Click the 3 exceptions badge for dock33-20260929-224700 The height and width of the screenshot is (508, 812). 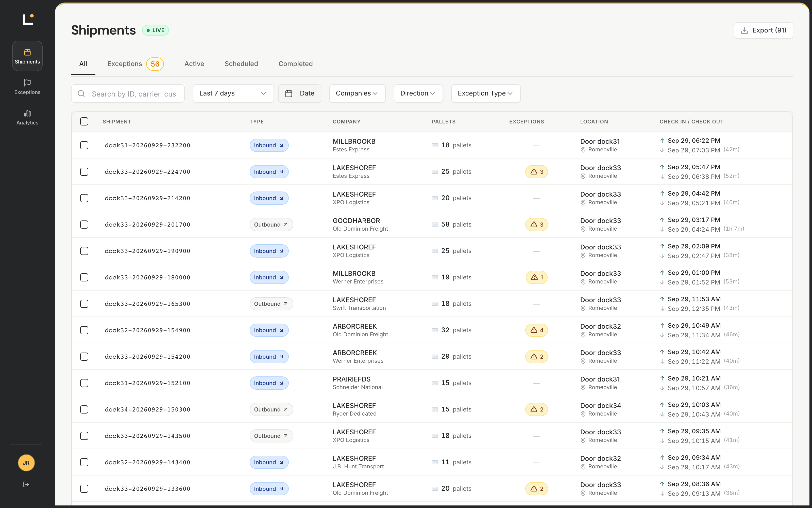coord(536,172)
